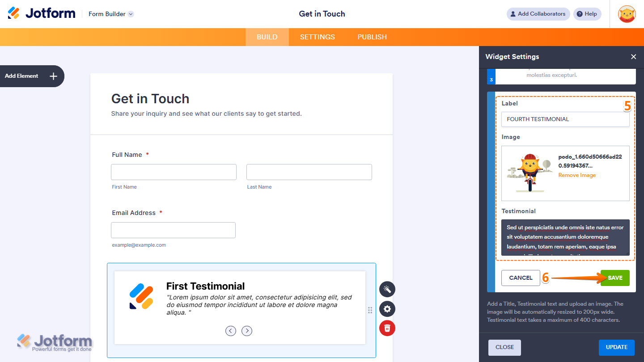This screenshot has height=362, width=644.
Task: Delete the widget with the trash icon
Action: [387, 328]
